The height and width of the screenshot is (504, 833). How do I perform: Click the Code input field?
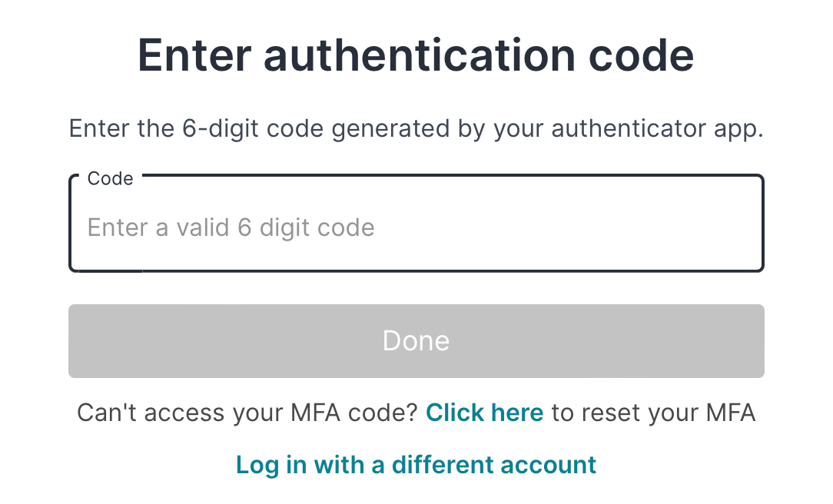pyautogui.click(x=416, y=228)
